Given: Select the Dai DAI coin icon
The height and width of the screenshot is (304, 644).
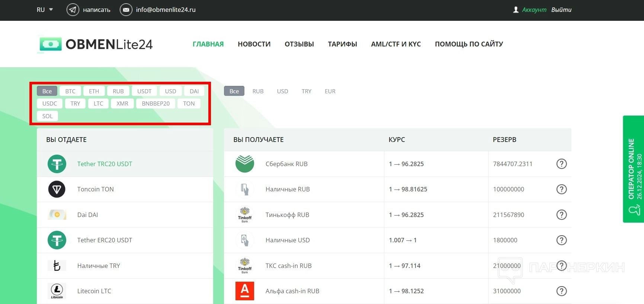Looking at the screenshot, I should click(x=57, y=215).
